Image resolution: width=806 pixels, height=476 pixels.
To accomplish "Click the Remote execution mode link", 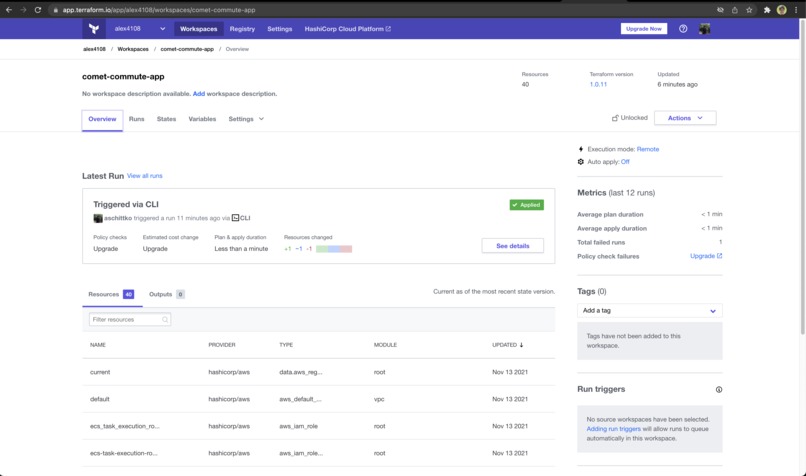I will (x=648, y=149).
